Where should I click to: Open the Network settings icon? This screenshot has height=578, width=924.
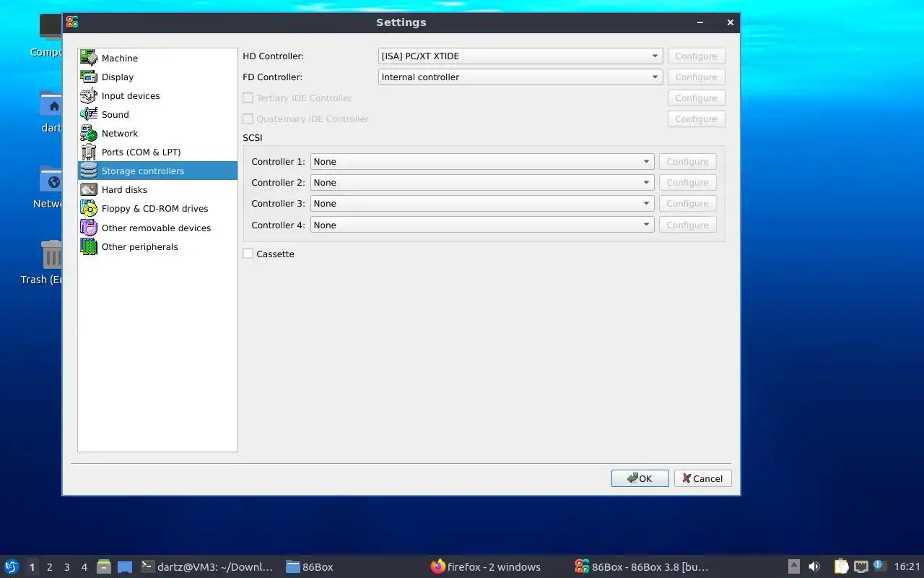coord(89,133)
